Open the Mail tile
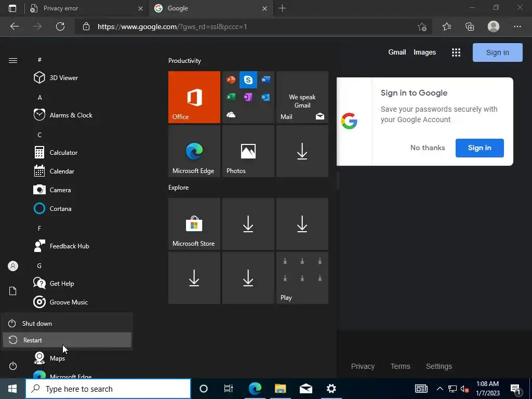Image resolution: width=532 pixels, height=399 pixels. (x=302, y=97)
